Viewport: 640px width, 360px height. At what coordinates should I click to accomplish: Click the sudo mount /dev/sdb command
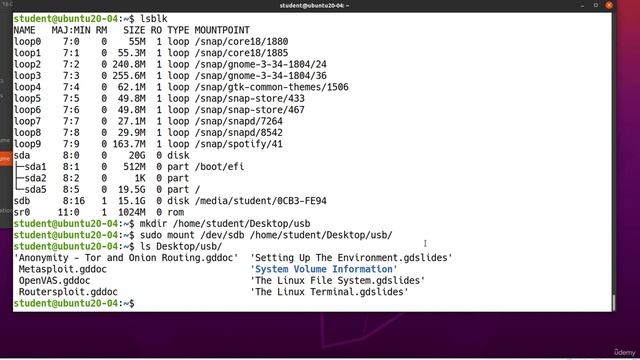(x=266, y=235)
